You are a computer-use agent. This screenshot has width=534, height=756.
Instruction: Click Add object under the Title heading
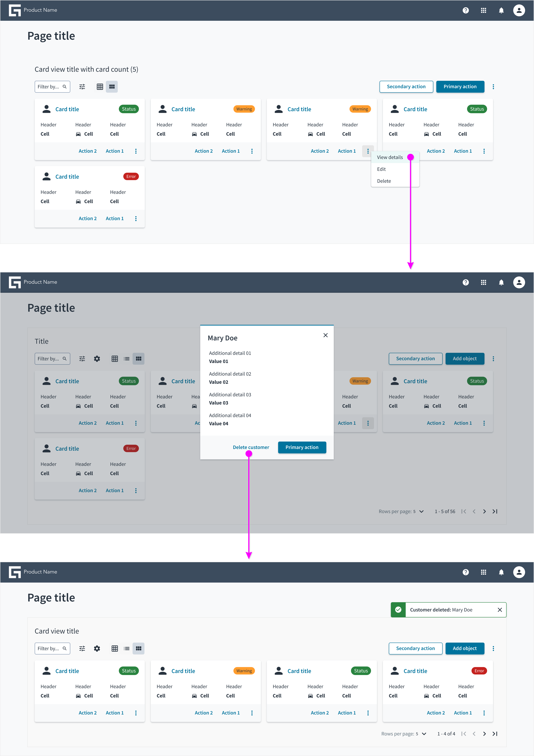tap(464, 359)
